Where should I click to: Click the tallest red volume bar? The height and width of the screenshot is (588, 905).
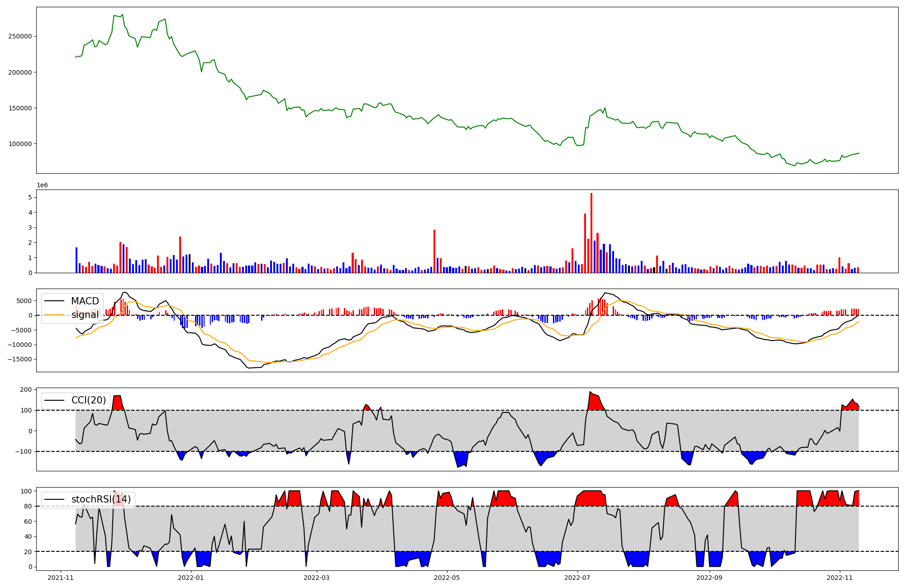tap(591, 233)
